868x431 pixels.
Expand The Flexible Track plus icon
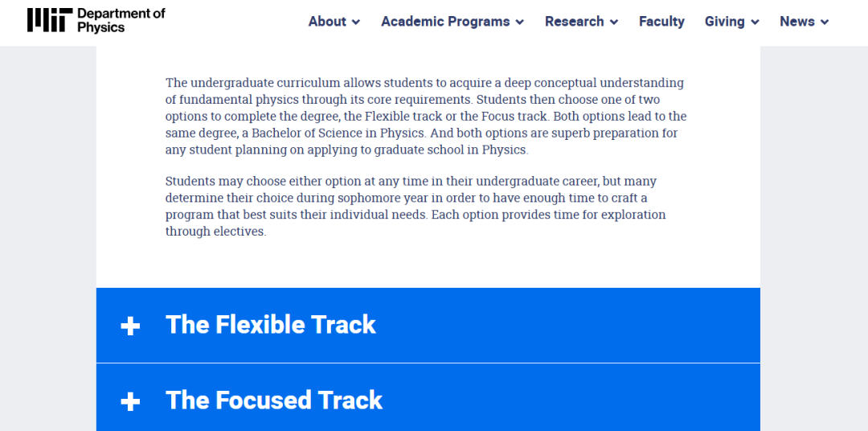[x=130, y=326]
